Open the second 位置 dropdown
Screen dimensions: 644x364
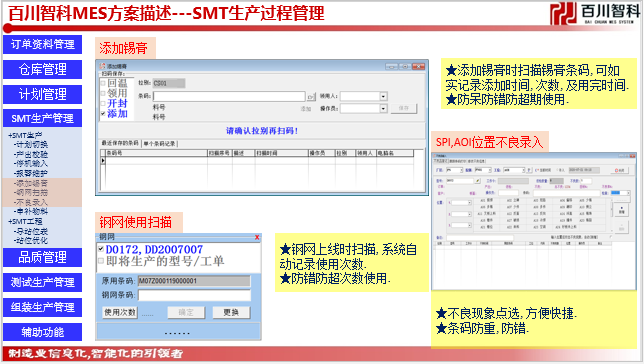469,214
